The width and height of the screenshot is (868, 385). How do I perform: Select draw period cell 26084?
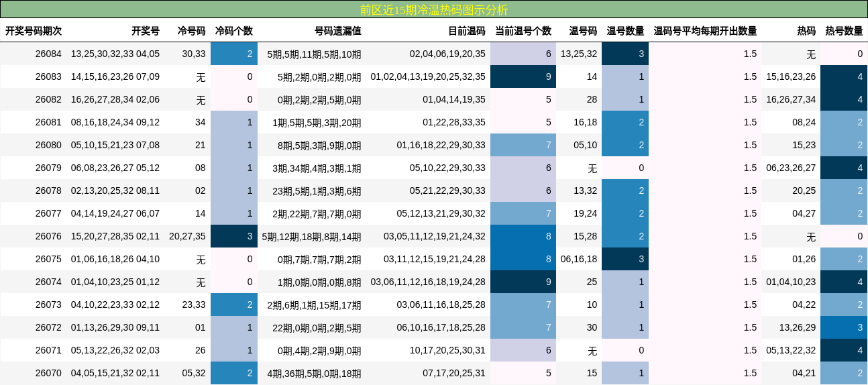[48, 54]
